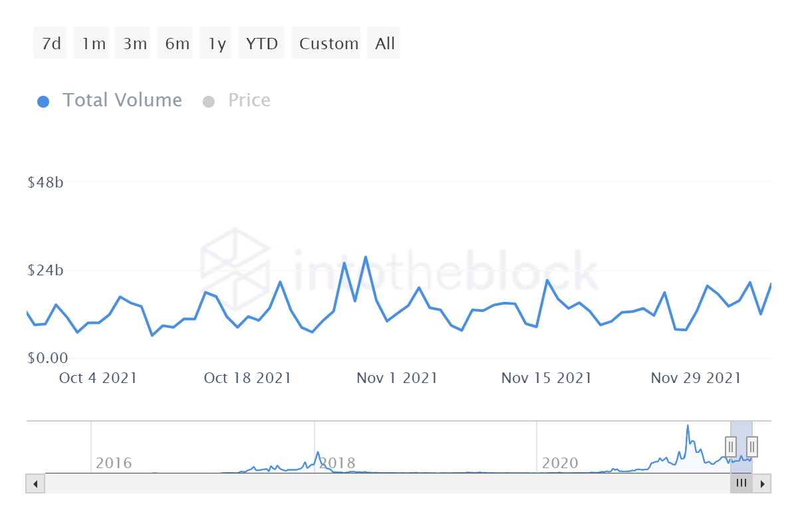
Task: Choose the 6m time range
Action: point(176,43)
